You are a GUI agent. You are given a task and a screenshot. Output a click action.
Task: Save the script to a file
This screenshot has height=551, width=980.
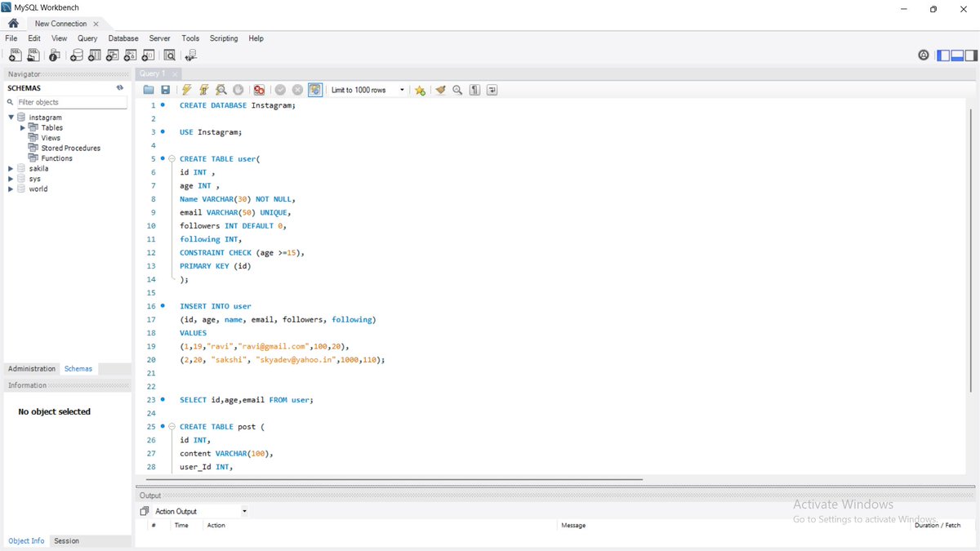[165, 90]
